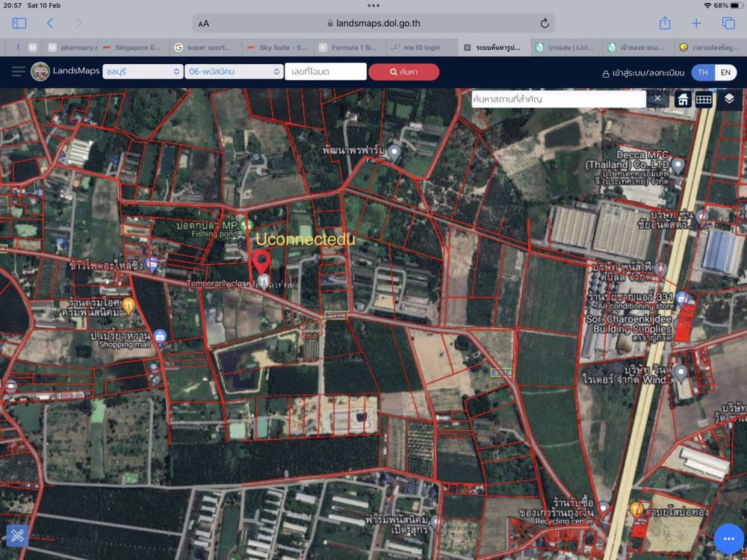
Task: Open the blue more-options floating button
Action: coord(728,539)
